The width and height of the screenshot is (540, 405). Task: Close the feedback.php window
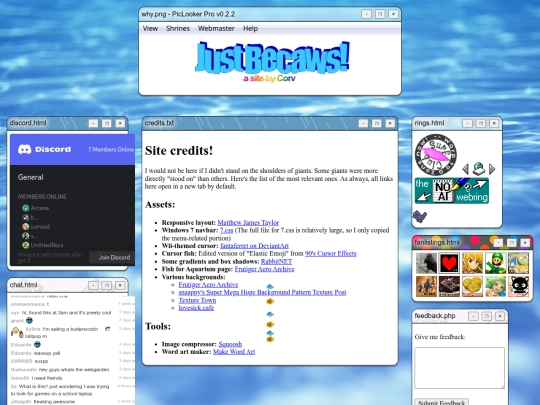click(x=500, y=316)
